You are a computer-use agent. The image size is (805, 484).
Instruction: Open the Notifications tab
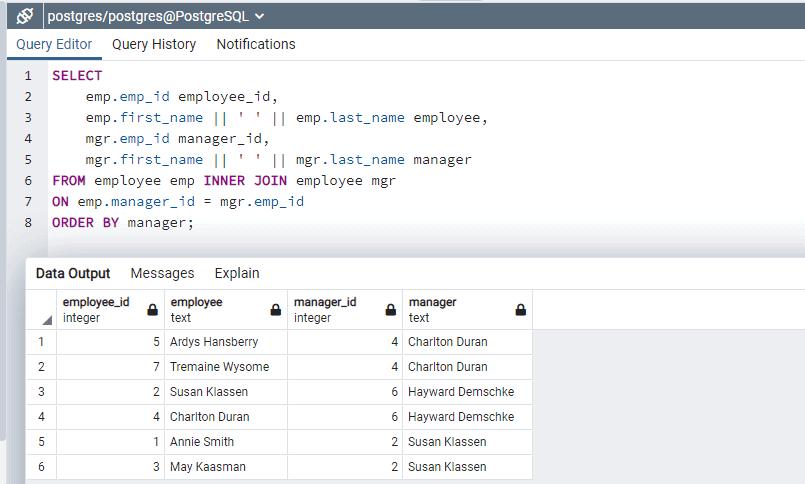pos(256,44)
